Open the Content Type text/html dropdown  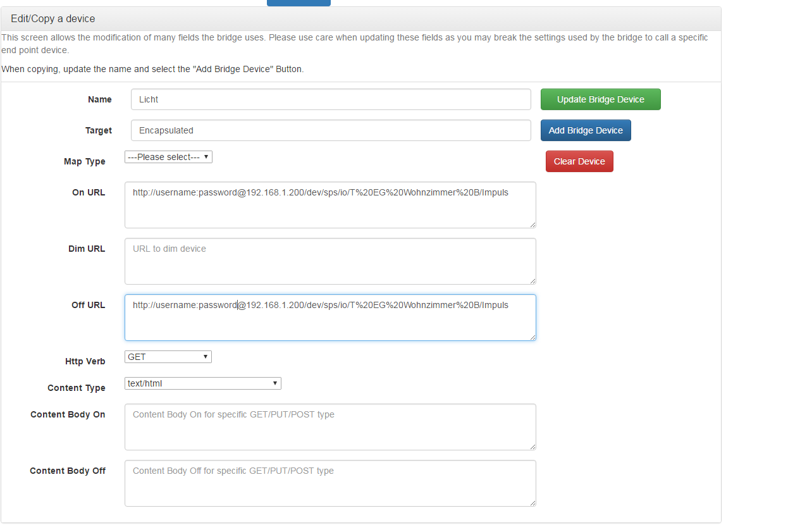(x=203, y=383)
